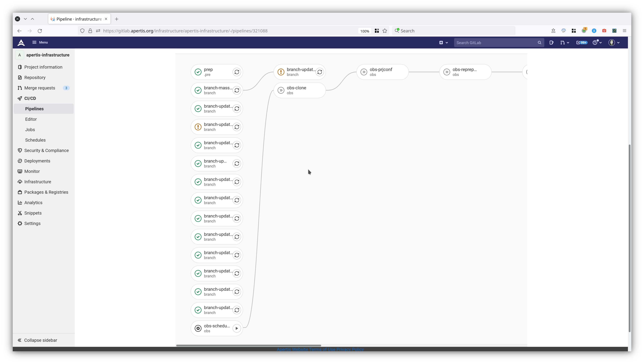Open Jobs under CI/CD
The height and width of the screenshot is (364, 644).
(30, 129)
